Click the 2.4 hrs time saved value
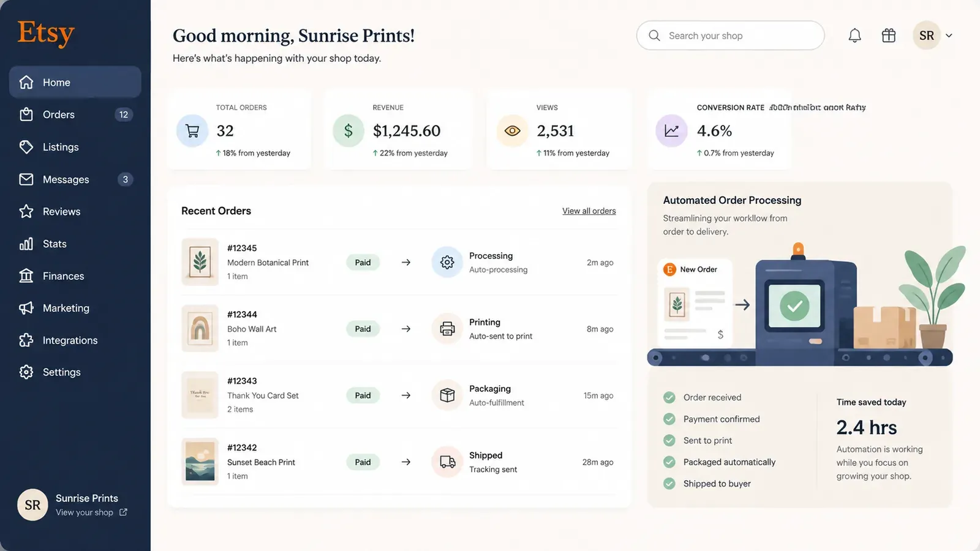The width and height of the screenshot is (980, 551). (867, 427)
